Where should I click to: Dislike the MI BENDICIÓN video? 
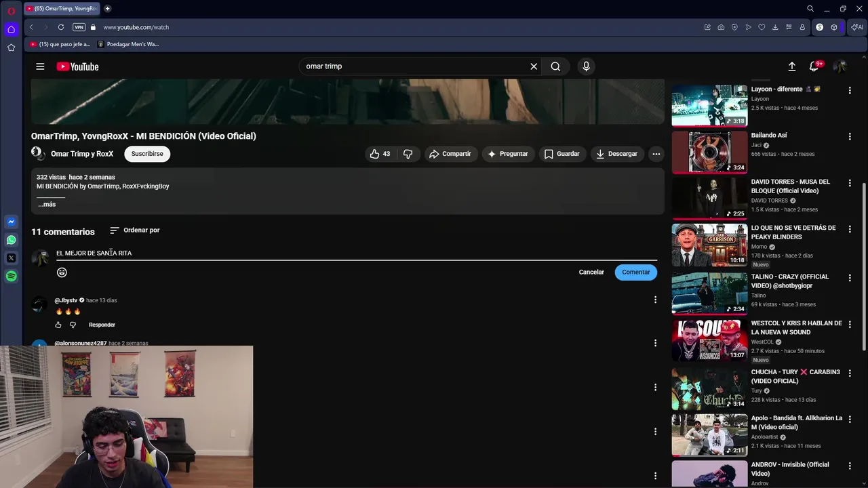coord(408,154)
